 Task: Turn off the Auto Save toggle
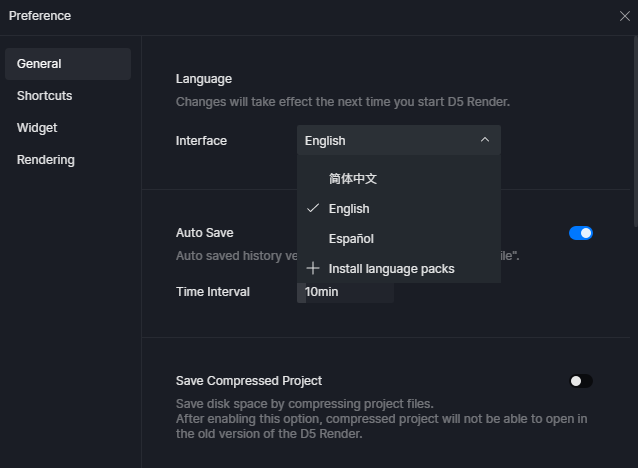pyautogui.click(x=581, y=233)
